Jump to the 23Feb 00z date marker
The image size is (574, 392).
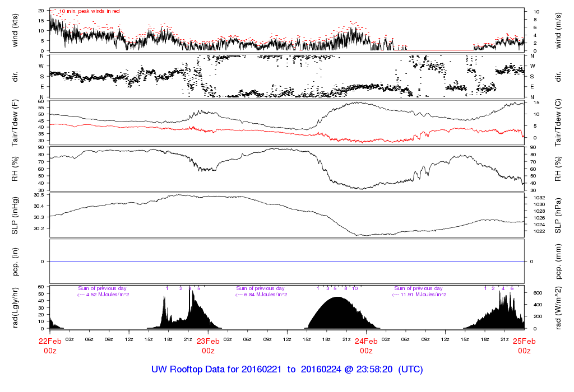click(x=208, y=346)
